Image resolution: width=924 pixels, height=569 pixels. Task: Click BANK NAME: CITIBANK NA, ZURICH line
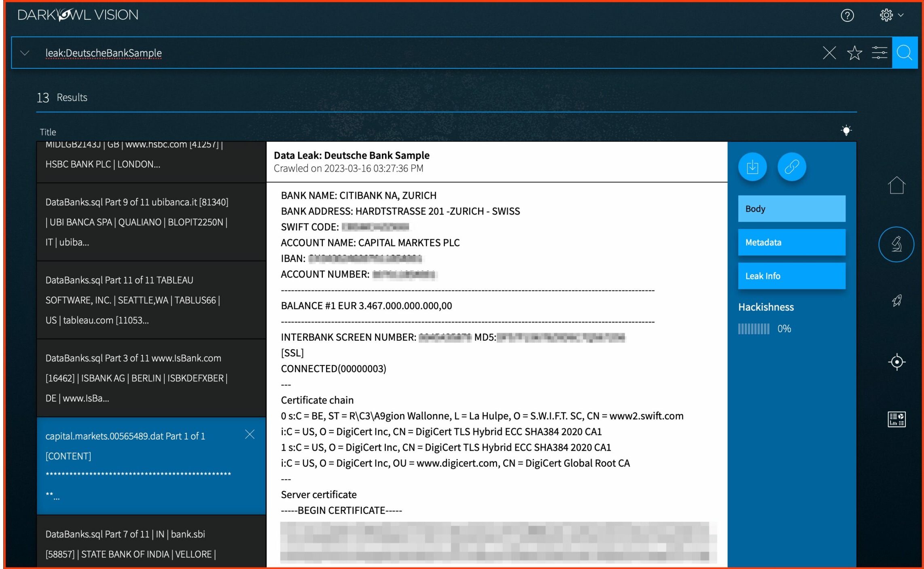click(x=359, y=195)
